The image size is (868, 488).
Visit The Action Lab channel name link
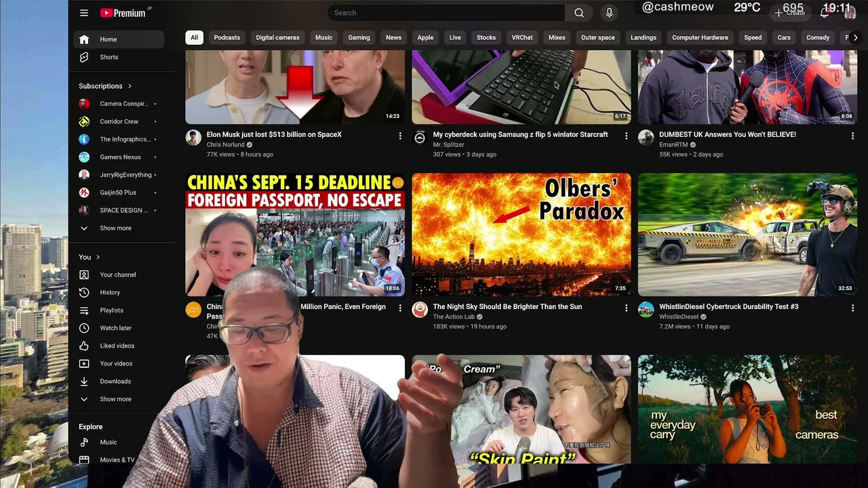[454, 317]
